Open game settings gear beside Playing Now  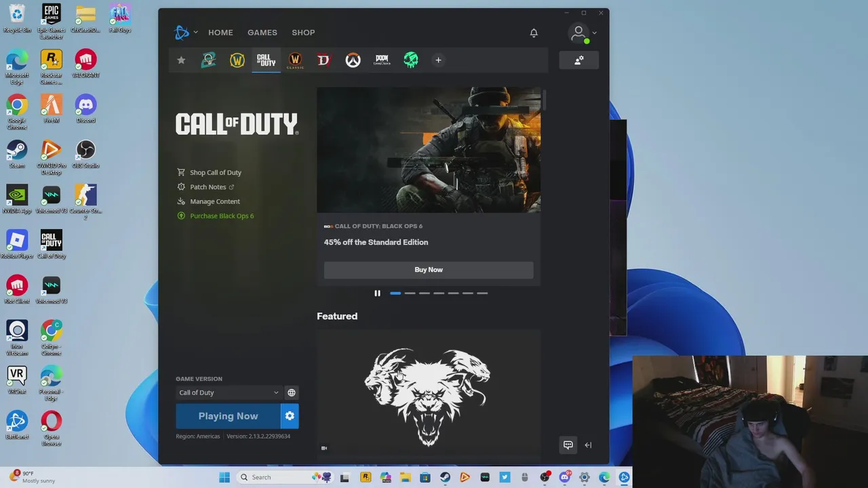point(290,416)
